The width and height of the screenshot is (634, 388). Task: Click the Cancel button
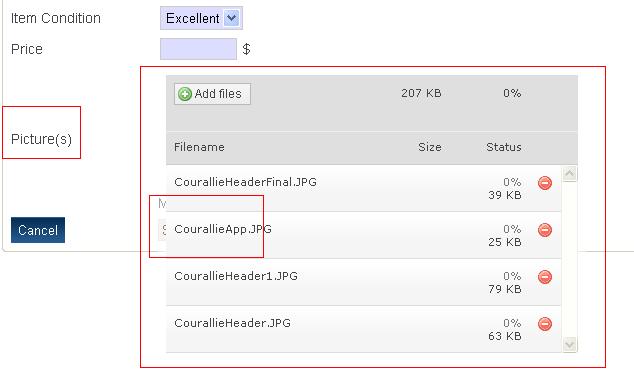tap(38, 230)
